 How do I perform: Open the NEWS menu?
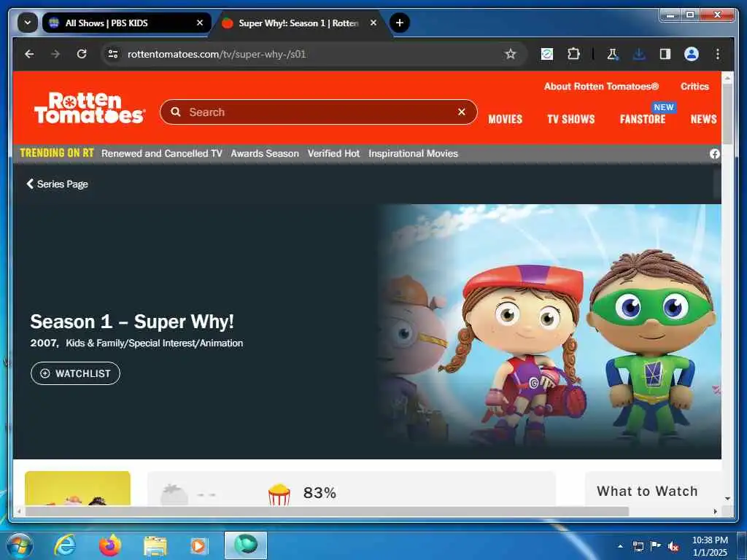(x=704, y=119)
